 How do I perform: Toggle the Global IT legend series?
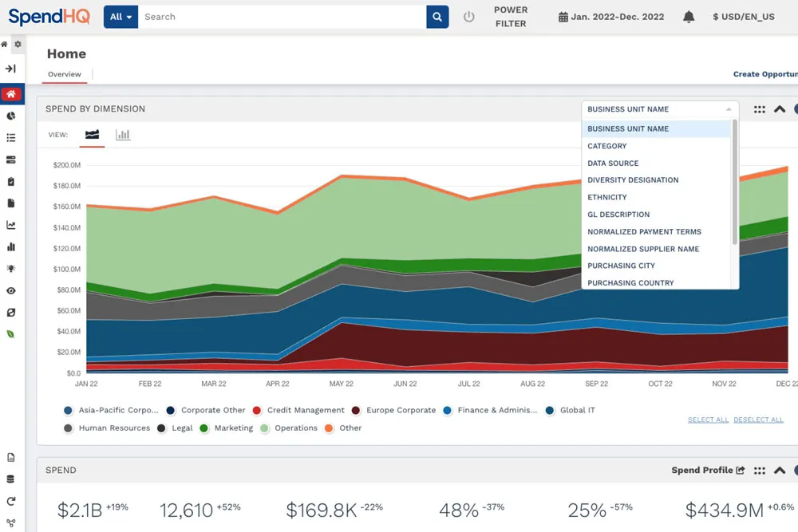point(571,411)
